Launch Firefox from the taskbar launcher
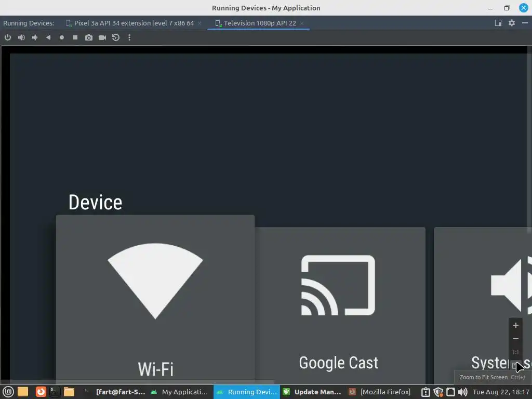This screenshot has width=532, height=399. click(x=41, y=392)
